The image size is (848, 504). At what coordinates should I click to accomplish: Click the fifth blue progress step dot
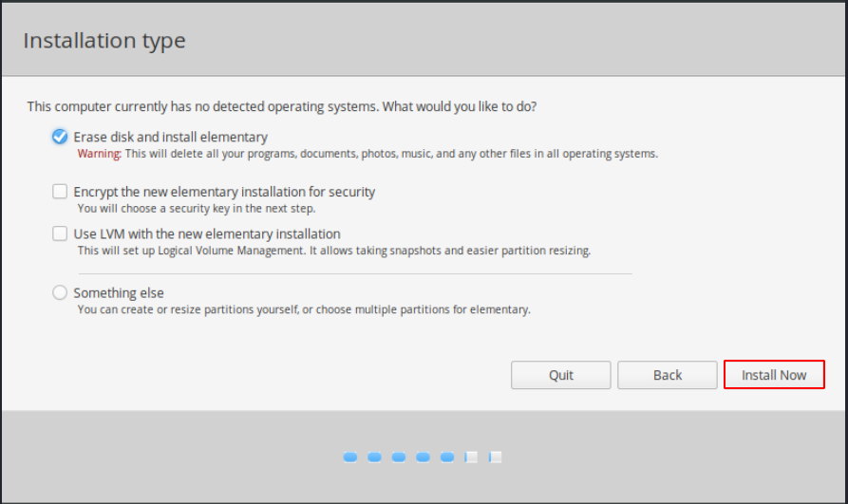pos(447,457)
